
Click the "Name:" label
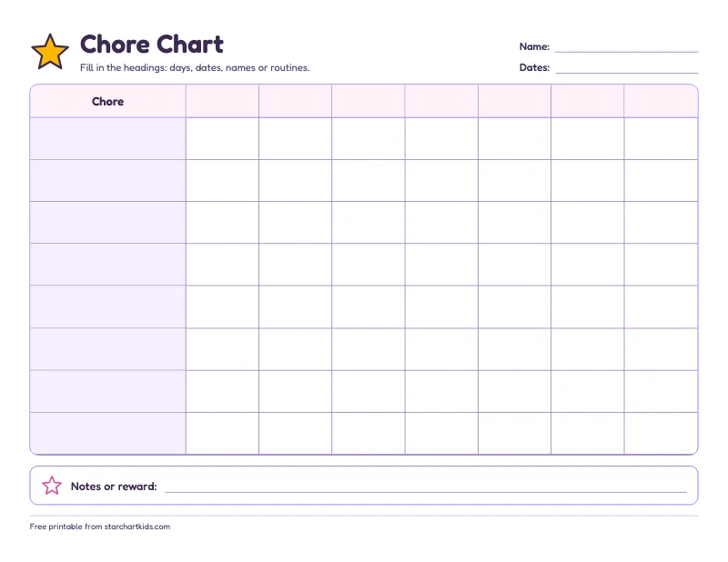point(534,46)
